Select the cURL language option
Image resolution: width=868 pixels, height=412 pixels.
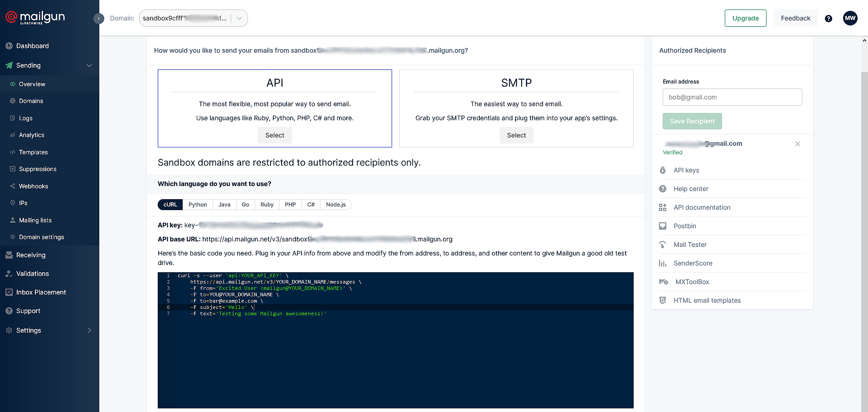[x=170, y=205]
